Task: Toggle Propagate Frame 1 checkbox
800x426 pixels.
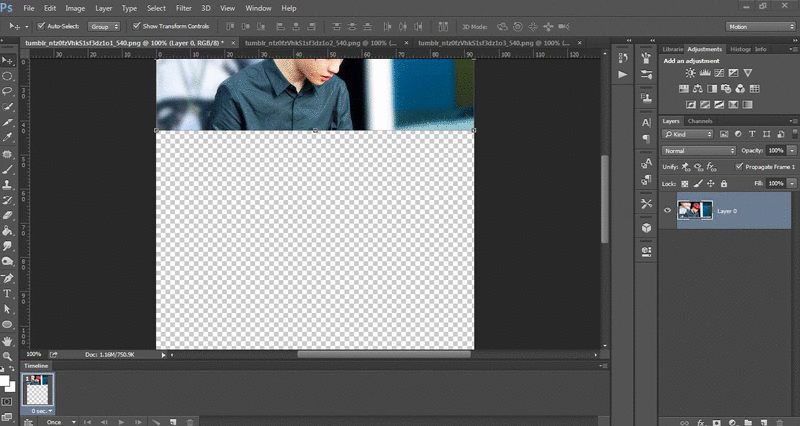Action: coord(739,167)
